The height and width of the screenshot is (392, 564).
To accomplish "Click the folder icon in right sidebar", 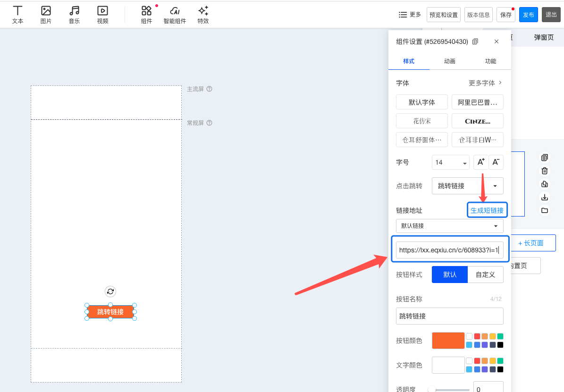I will (545, 210).
